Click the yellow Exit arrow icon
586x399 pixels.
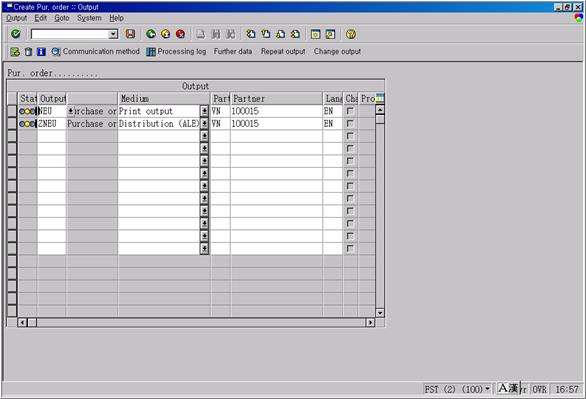(166, 34)
